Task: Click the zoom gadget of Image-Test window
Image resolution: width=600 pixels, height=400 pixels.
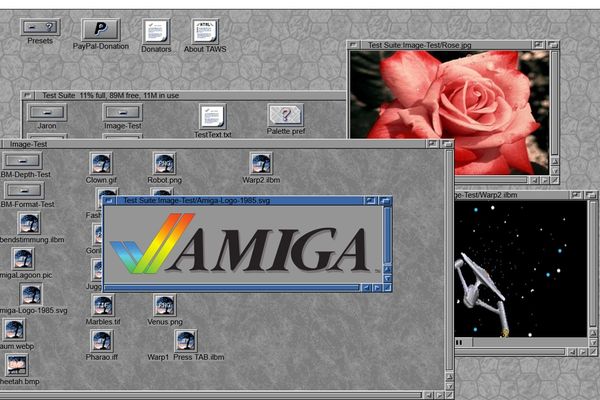Action: 433,144
